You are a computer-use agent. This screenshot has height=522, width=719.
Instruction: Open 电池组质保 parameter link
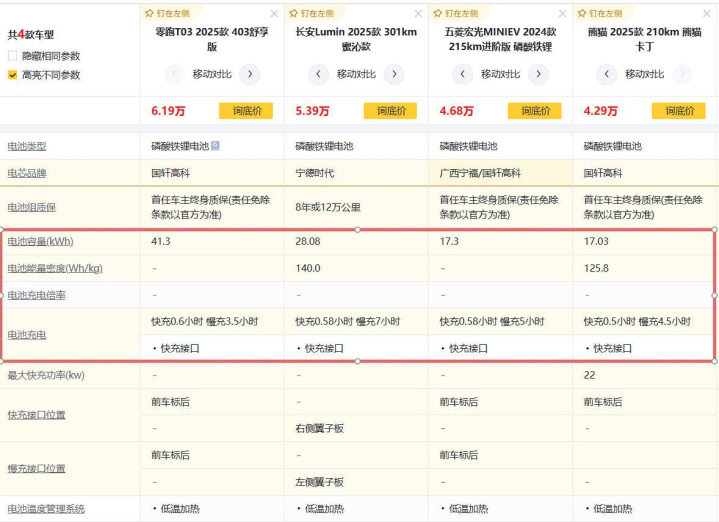pos(32,207)
